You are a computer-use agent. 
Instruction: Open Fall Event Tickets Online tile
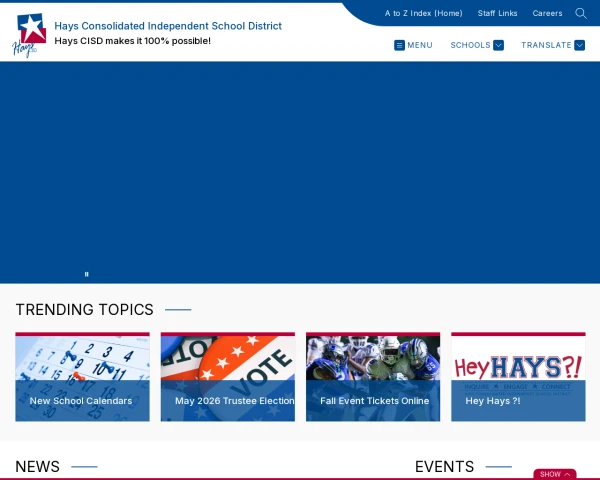pyautogui.click(x=373, y=377)
